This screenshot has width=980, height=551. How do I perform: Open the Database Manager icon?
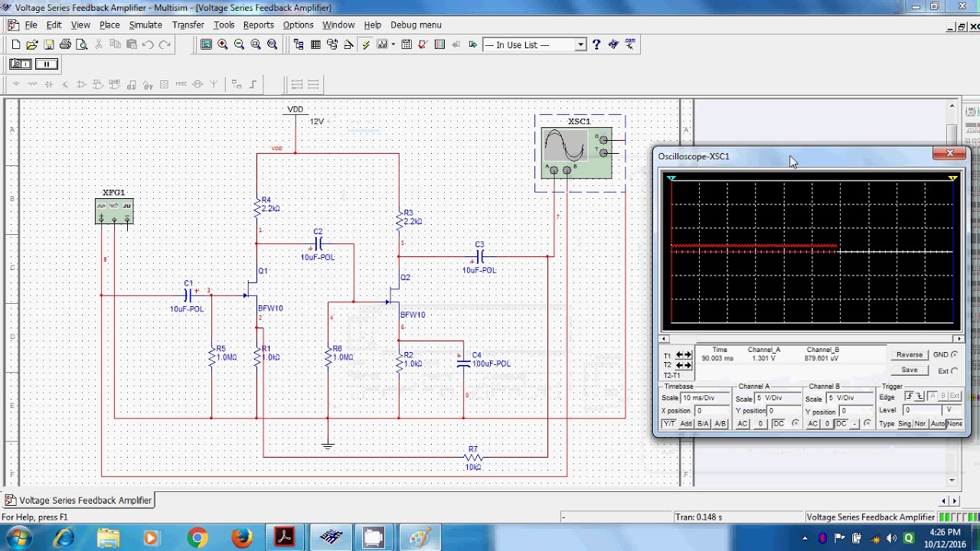coord(332,45)
